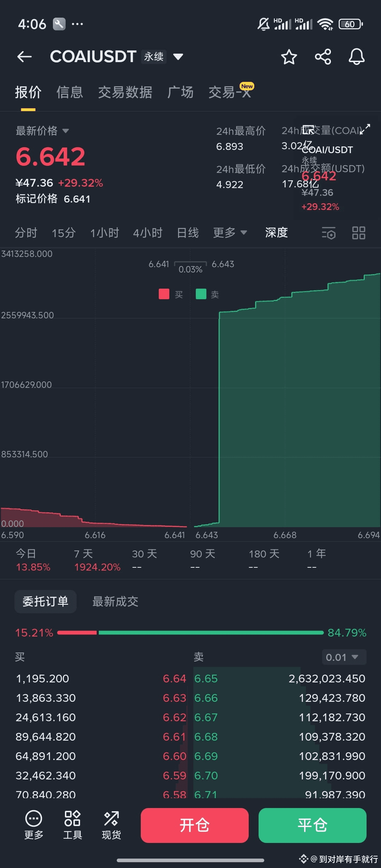The image size is (381, 868).
Task: Tap bid quantity 89,644.820
Action: click(x=46, y=737)
